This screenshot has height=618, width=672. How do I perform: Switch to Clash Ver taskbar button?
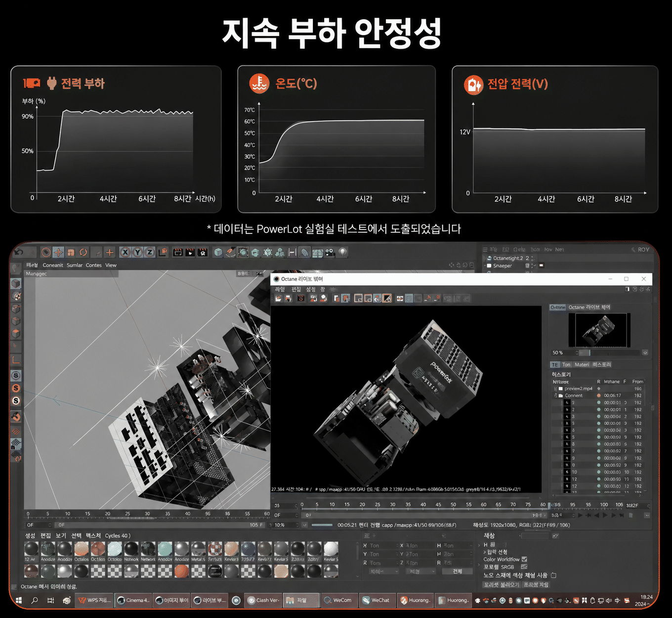click(x=263, y=600)
